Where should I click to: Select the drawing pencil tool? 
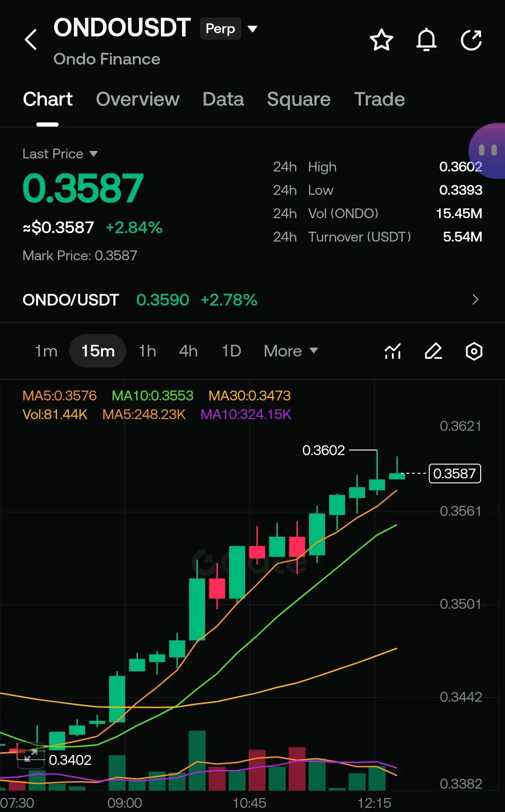tap(433, 351)
